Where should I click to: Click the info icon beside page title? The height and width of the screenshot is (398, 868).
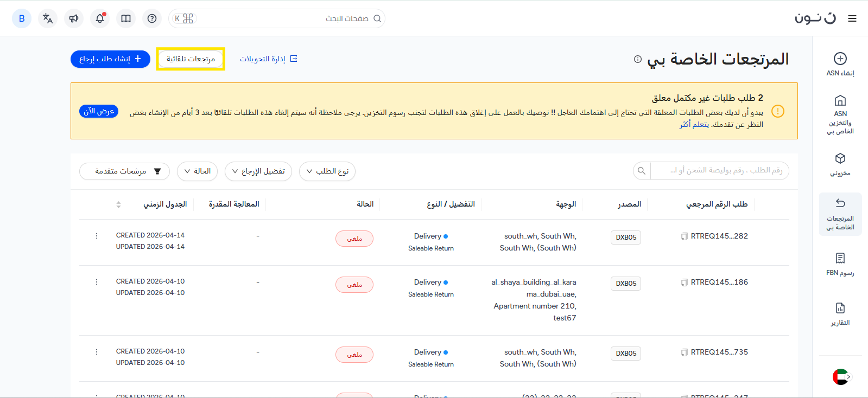click(638, 59)
